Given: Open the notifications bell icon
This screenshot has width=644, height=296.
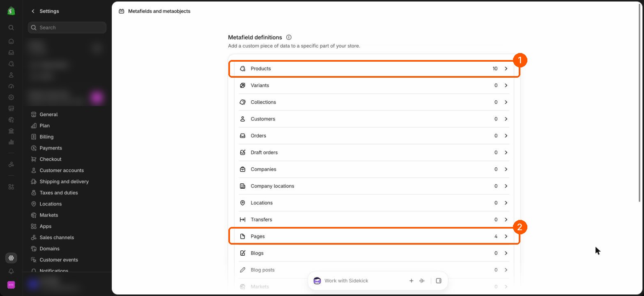Looking at the screenshot, I should tap(11, 272).
